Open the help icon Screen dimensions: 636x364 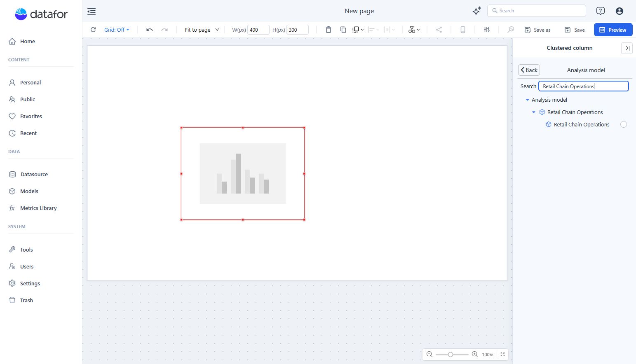[x=601, y=11]
